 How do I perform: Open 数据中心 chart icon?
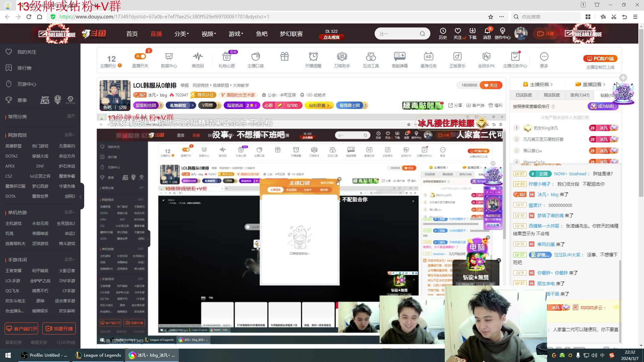point(169,60)
